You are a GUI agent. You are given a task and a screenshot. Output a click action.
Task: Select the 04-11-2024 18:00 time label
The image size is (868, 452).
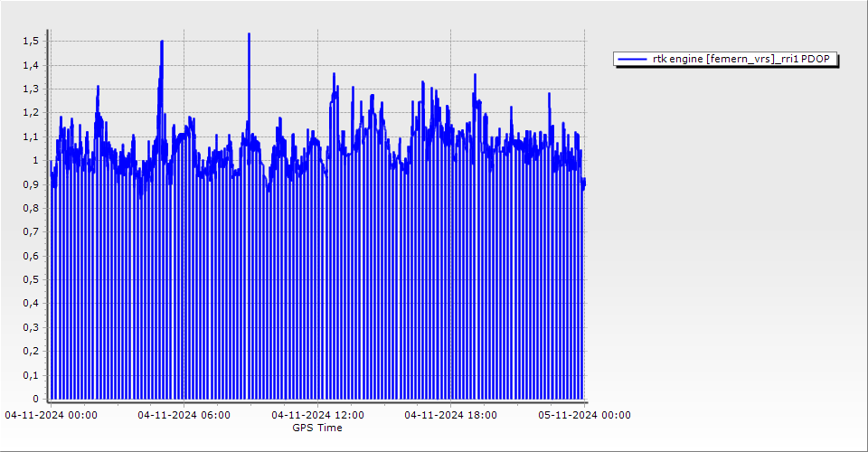[450, 415]
